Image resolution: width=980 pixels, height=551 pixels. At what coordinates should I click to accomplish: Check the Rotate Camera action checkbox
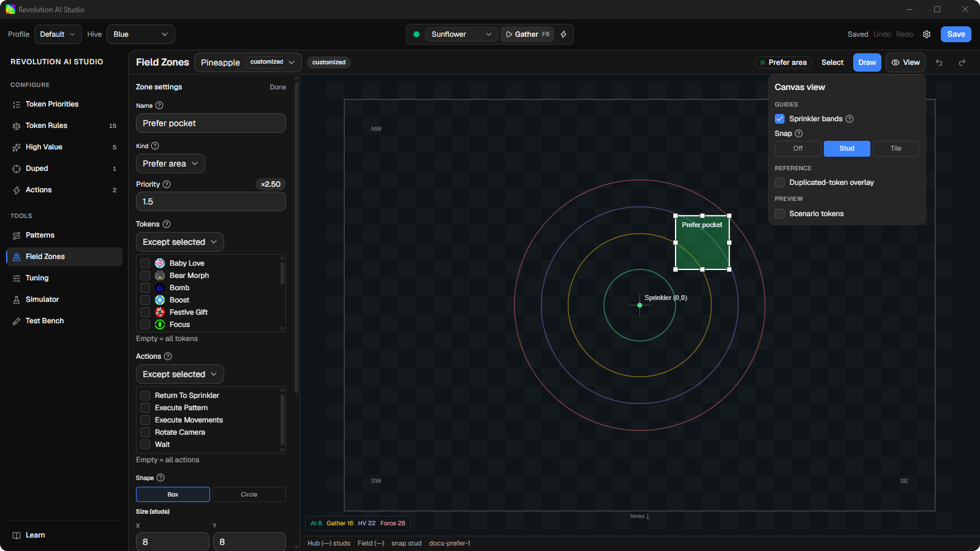pos(145,432)
